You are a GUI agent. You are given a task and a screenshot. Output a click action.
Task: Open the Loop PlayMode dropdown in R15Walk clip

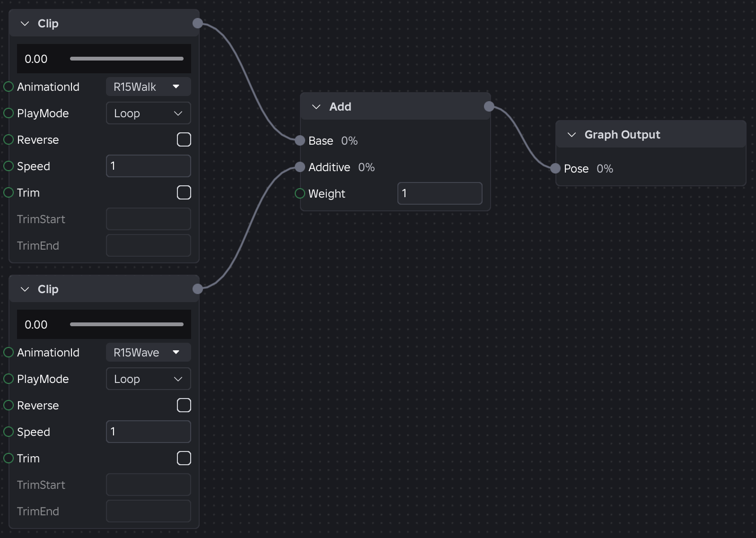pos(149,113)
